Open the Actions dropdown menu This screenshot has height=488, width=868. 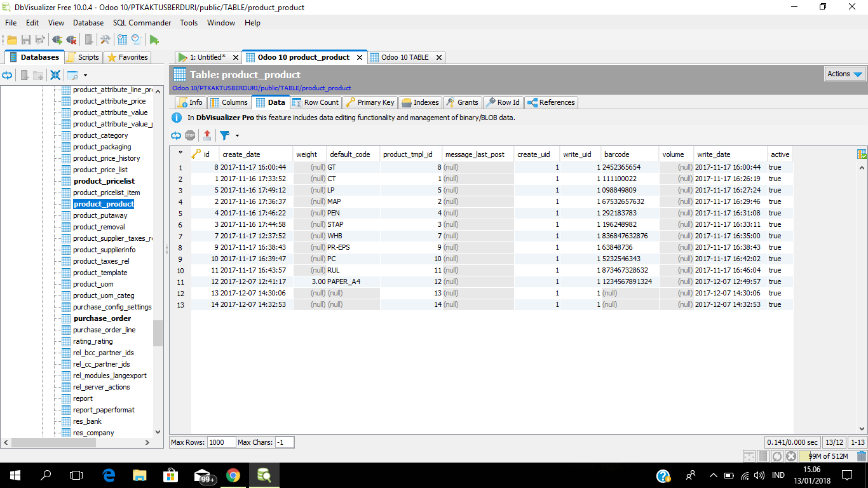point(845,74)
